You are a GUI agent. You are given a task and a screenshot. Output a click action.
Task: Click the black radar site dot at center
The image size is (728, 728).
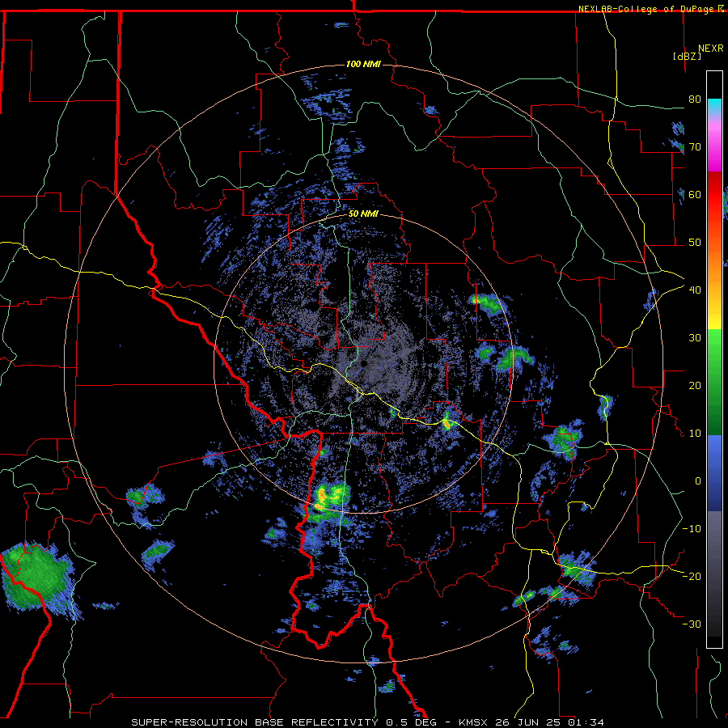(364, 363)
